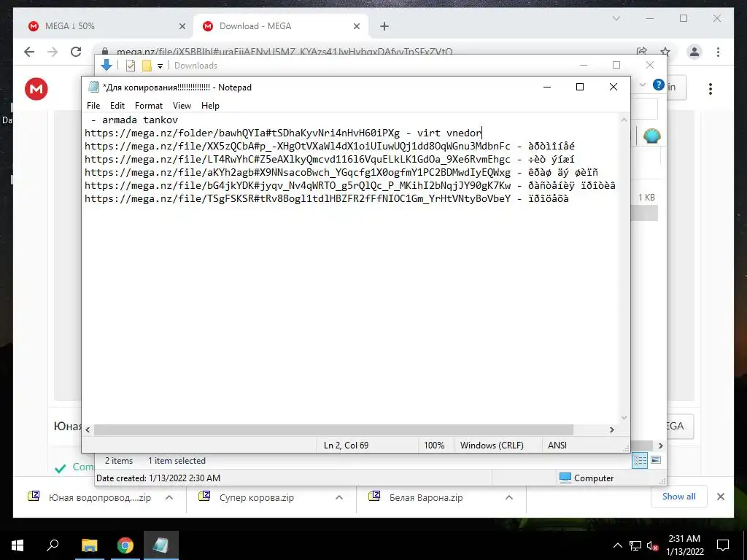This screenshot has width=747, height=560.
Task: Click Windows (CRLF) in the status bar
Action: click(492, 446)
